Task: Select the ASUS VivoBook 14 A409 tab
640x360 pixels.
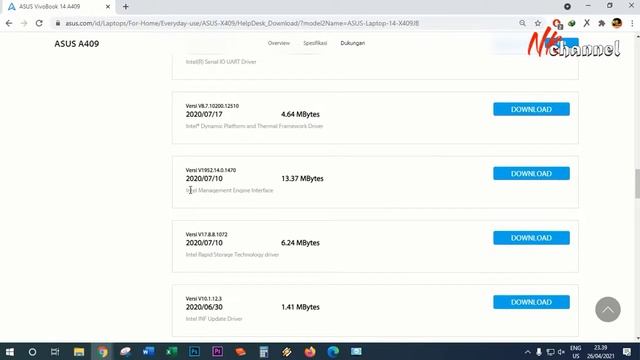Action: pyautogui.click(x=59, y=7)
